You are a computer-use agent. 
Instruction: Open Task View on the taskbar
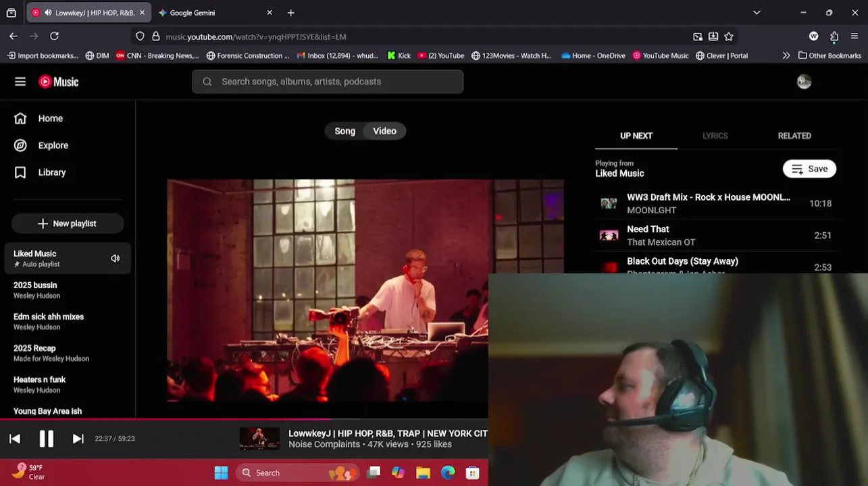373,473
